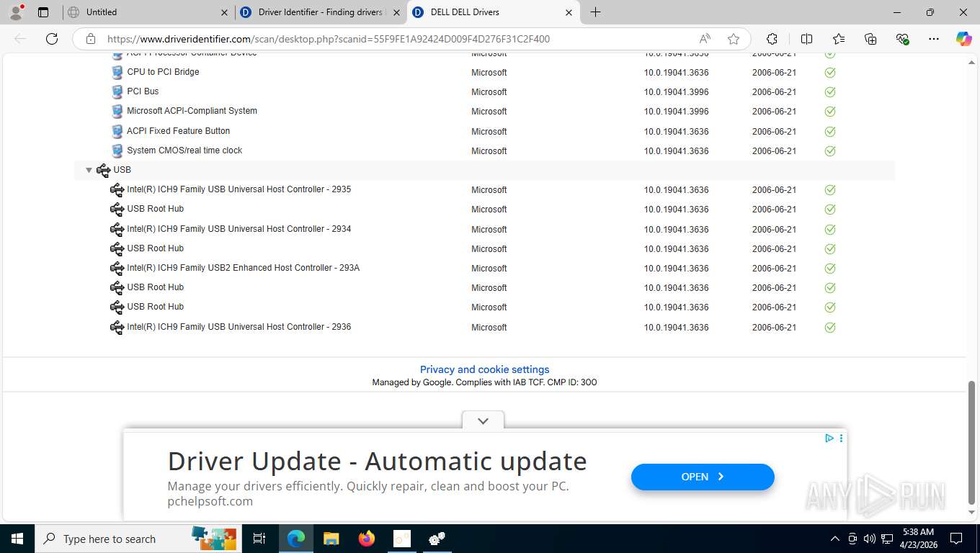
Task: Show hidden system tray icons
Action: [835, 539]
